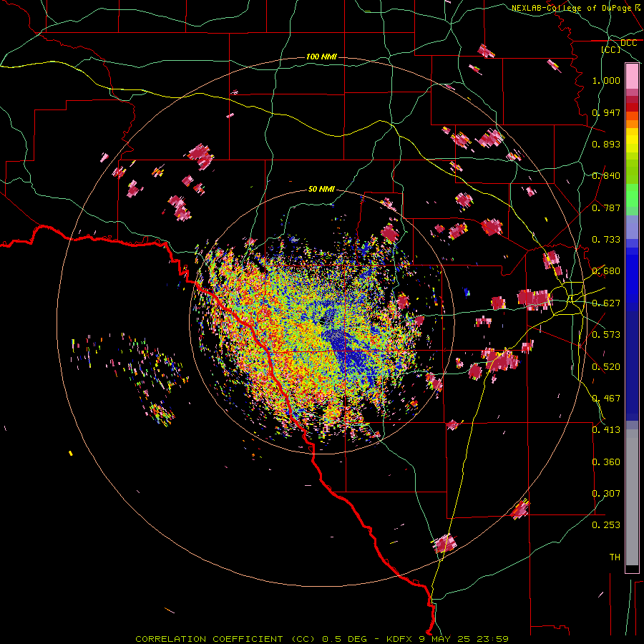Click the 0.520 scale value

coord(606,367)
